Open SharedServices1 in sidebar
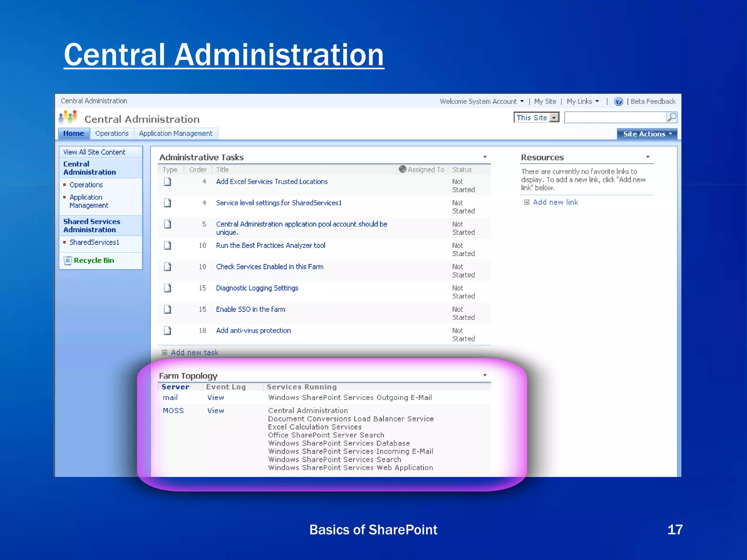Screen dimensions: 747x560 tap(94, 242)
